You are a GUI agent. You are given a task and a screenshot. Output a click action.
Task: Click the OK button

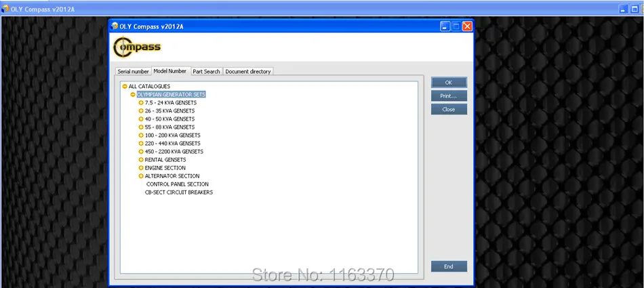(449, 83)
